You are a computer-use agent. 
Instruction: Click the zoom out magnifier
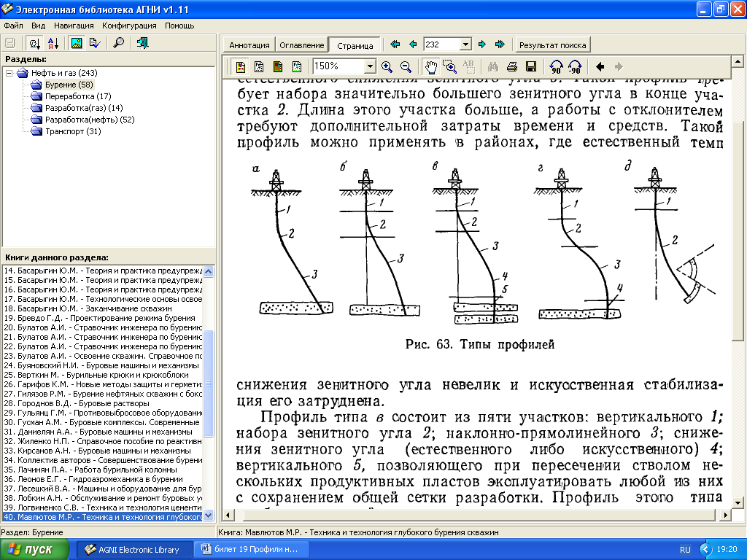click(406, 66)
